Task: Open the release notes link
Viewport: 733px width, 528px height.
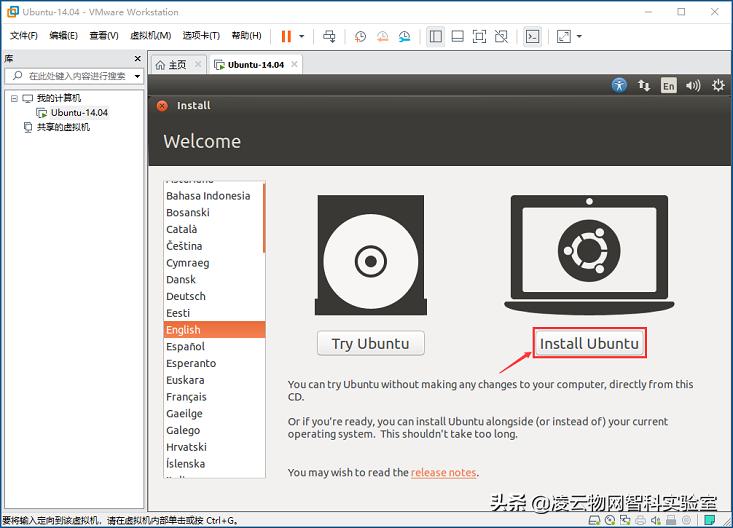Action: (443, 472)
